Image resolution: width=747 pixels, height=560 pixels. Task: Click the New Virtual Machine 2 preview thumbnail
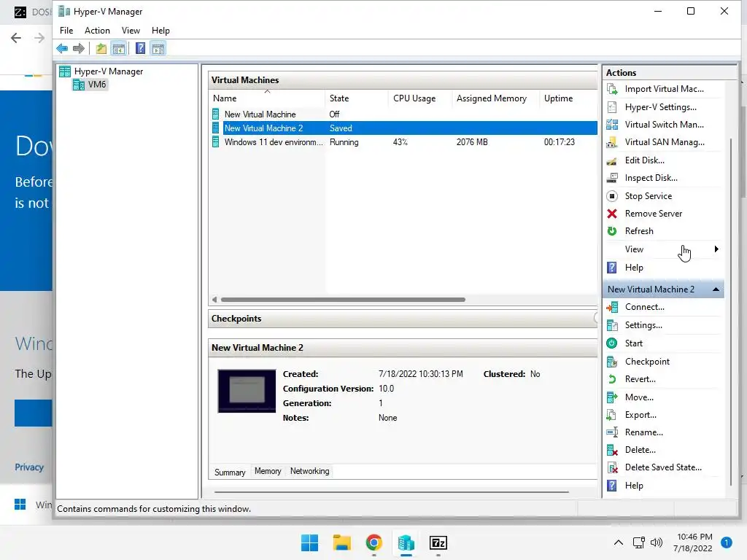247,391
